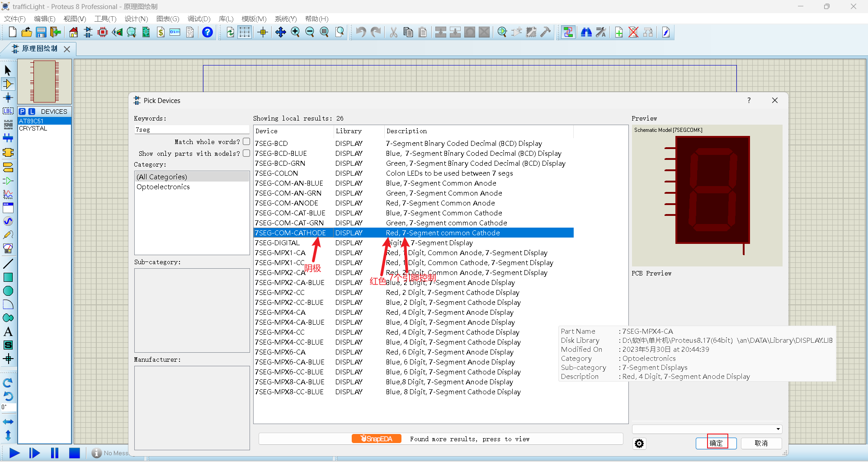868x462 pixels.
Task: Save project with floppy disk icon
Action: click(41, 32)
